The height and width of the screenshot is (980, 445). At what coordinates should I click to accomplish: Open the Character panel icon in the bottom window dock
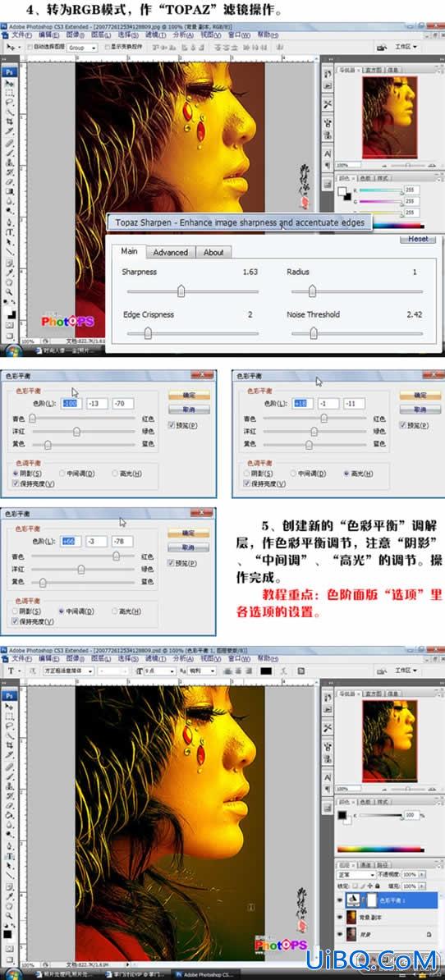pos(328,777)
